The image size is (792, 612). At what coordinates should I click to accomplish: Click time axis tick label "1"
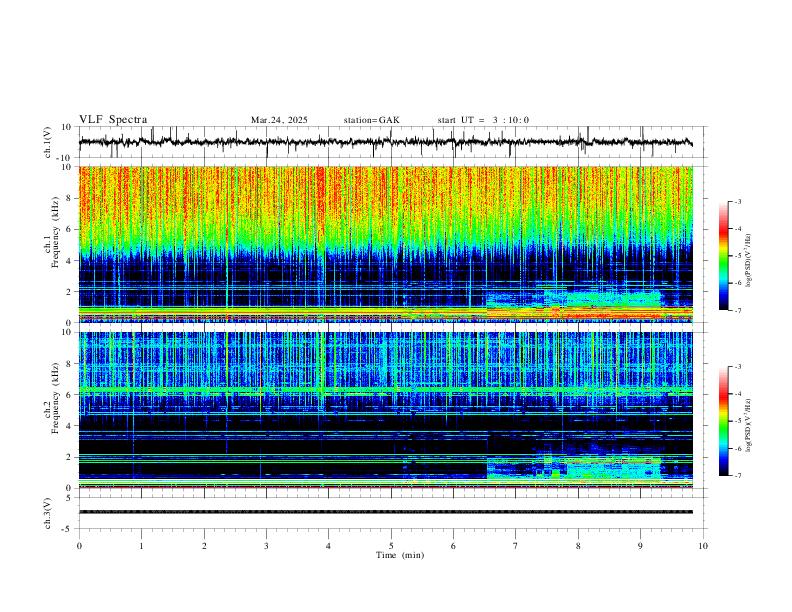point(141,546)
